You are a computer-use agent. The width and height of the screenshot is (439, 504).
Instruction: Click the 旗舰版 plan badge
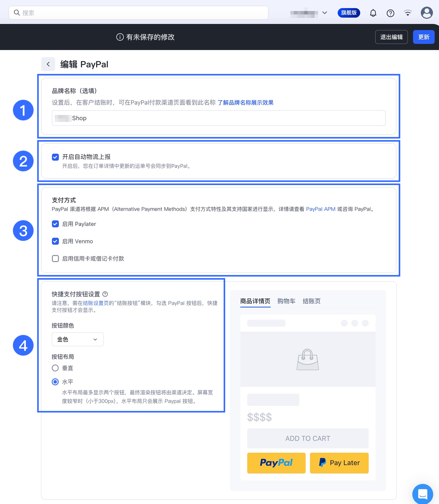(x=349, y=13)
